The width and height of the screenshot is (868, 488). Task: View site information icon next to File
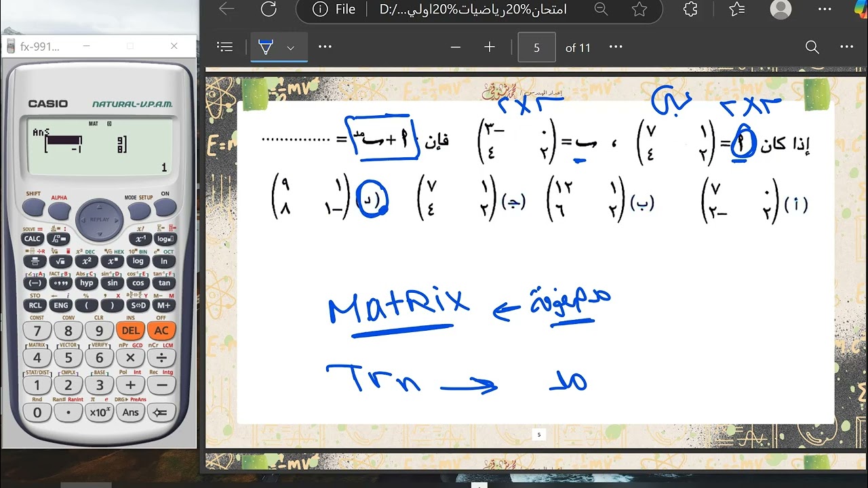click(x=320, y=9)
